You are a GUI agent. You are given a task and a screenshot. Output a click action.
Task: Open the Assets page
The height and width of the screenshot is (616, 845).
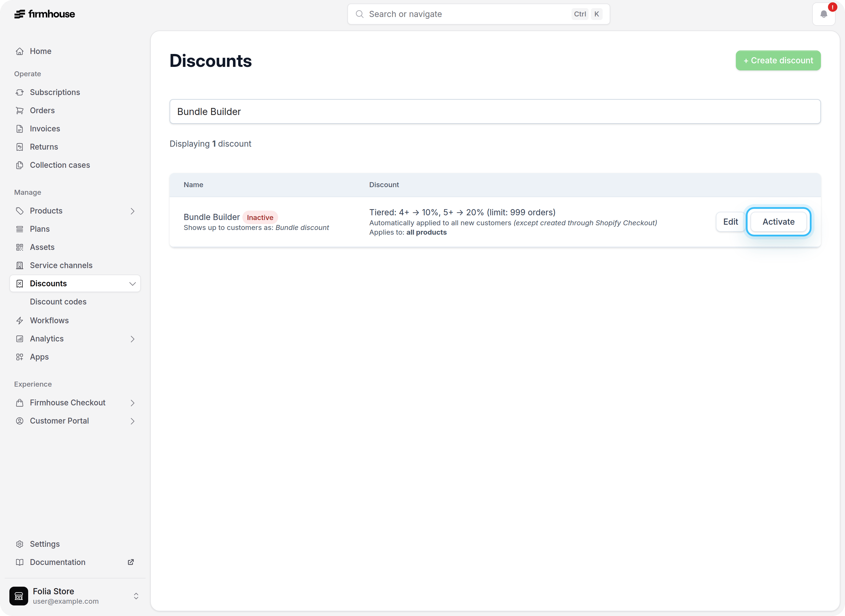(x=75, y=247)
